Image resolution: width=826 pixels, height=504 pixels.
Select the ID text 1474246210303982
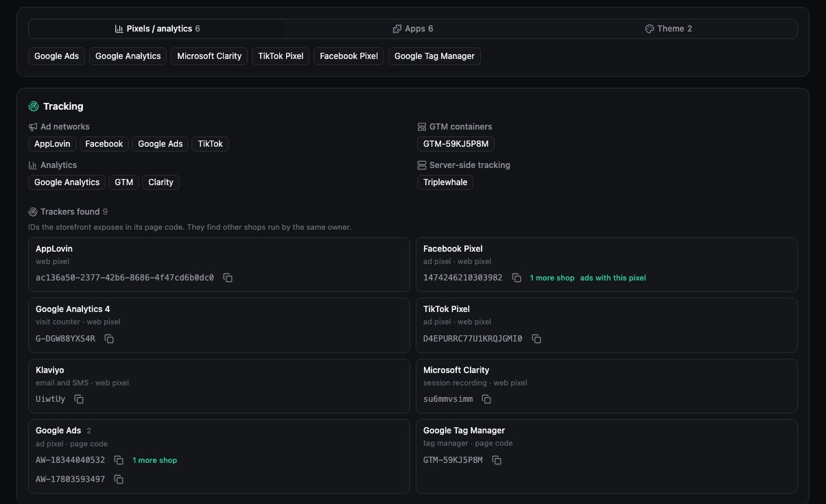coord(463,278)
